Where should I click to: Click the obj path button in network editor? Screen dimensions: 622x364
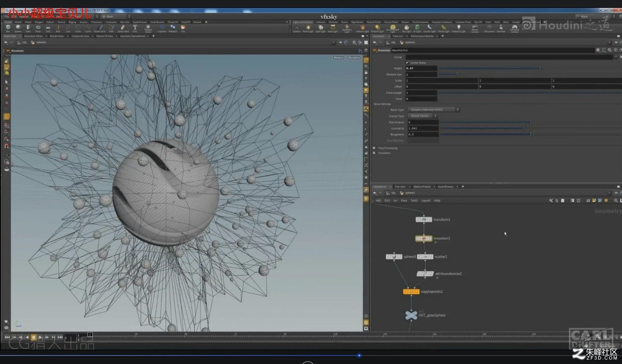391,193
